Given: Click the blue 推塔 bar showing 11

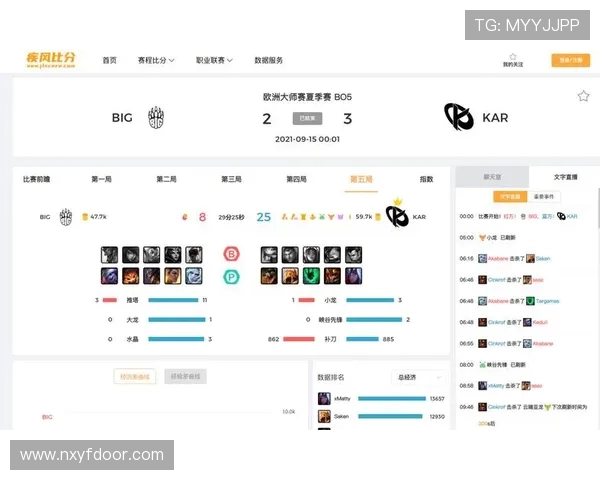Looking at the screenshot, I should pyautogui.click(x=173, y=300).
